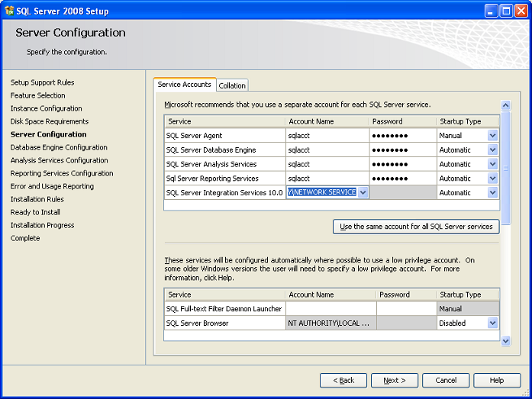Select 'SQL Server Browser' row label
This screenshot has height=399, width=532.
click(197, 323)
